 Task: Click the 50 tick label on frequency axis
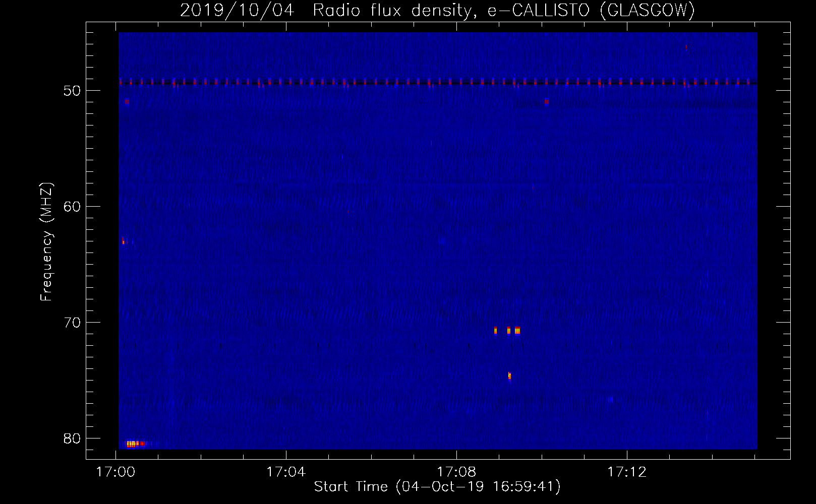(72, 91)
